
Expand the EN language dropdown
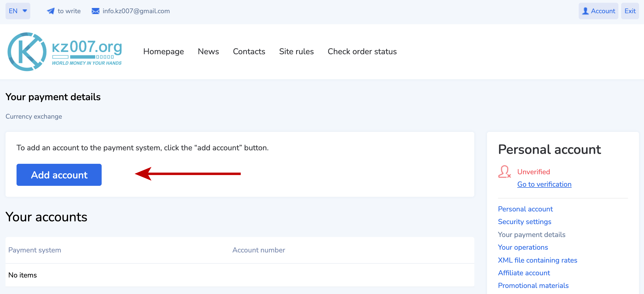click(18, 11)
